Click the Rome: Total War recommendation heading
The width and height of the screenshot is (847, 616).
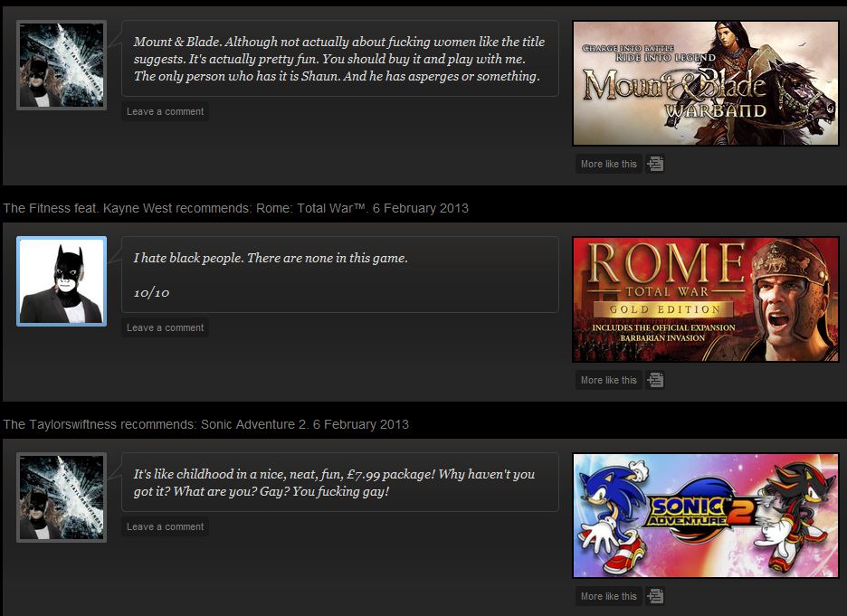[236, 208]
